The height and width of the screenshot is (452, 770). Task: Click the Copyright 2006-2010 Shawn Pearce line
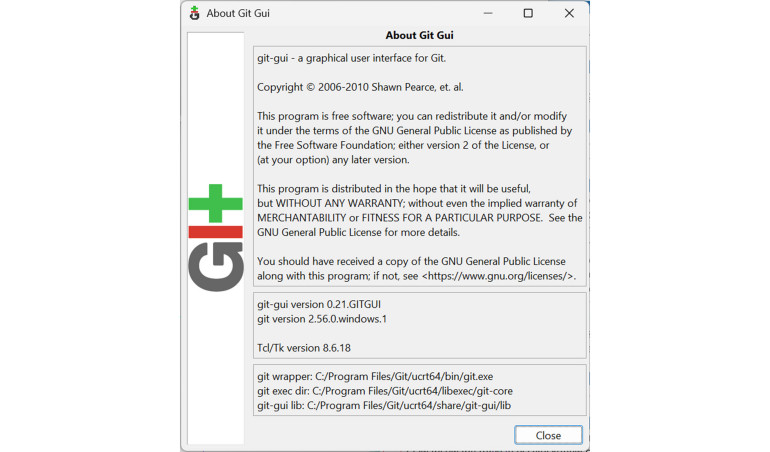(360, 87)
